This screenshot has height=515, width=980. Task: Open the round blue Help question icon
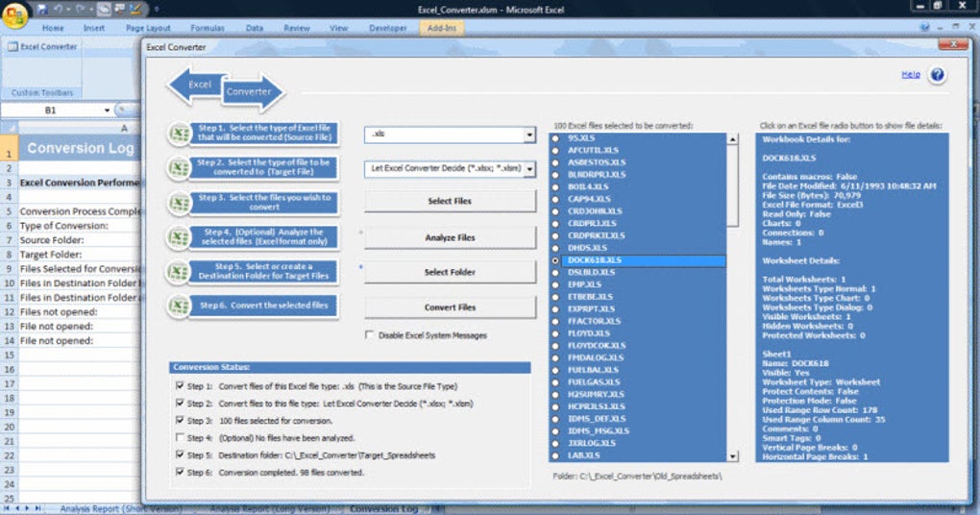[x=937, y=75]
